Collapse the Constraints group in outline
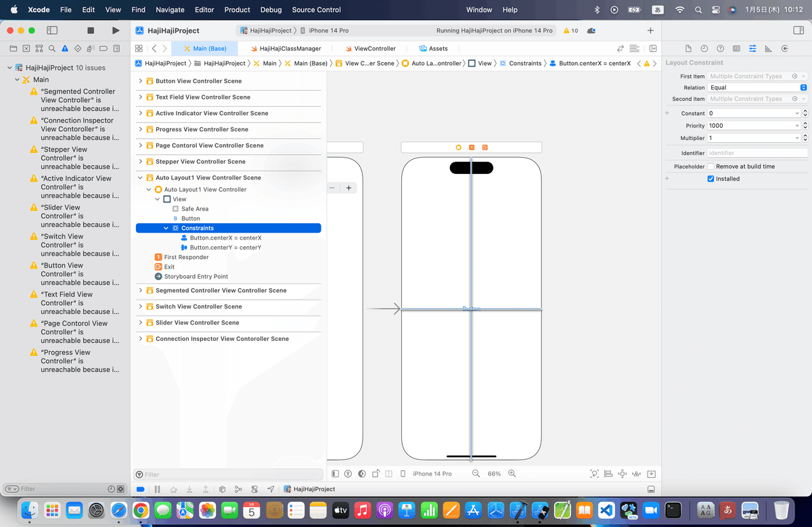The image size is (812, 527). [x=166, y=228]
